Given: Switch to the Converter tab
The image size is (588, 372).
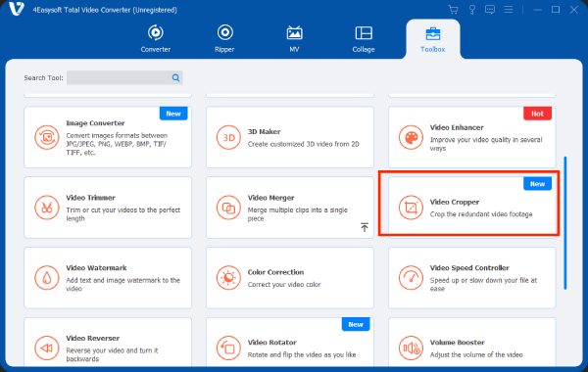Looking at the screenshot, I should (156, 38).
